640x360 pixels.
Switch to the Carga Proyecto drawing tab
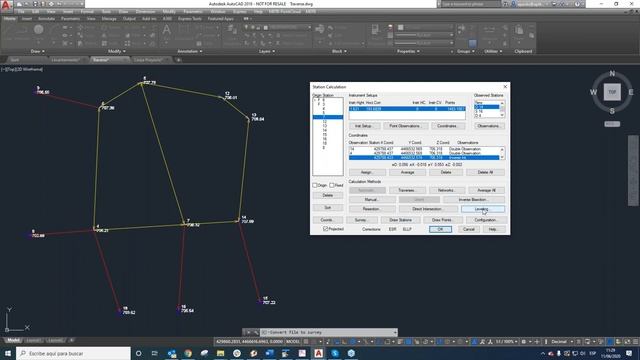pyautogui.click(x=148, y=60)
